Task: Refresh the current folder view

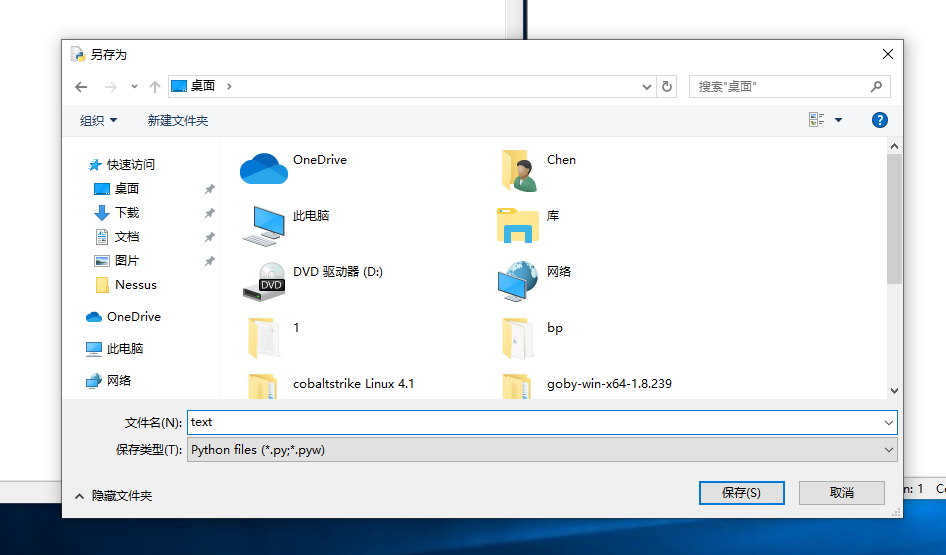Action: click(668, 87)
